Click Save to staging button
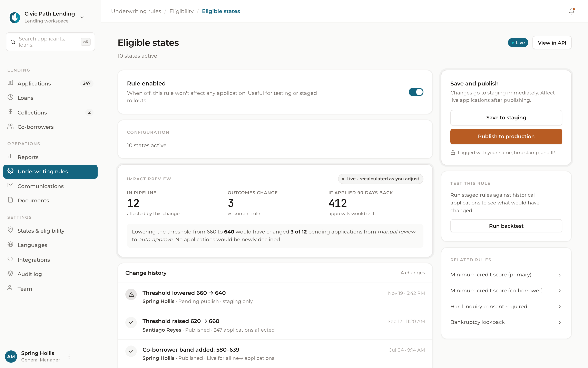The image size is (588, 368). pyautogui.click(x=506, y=118)
